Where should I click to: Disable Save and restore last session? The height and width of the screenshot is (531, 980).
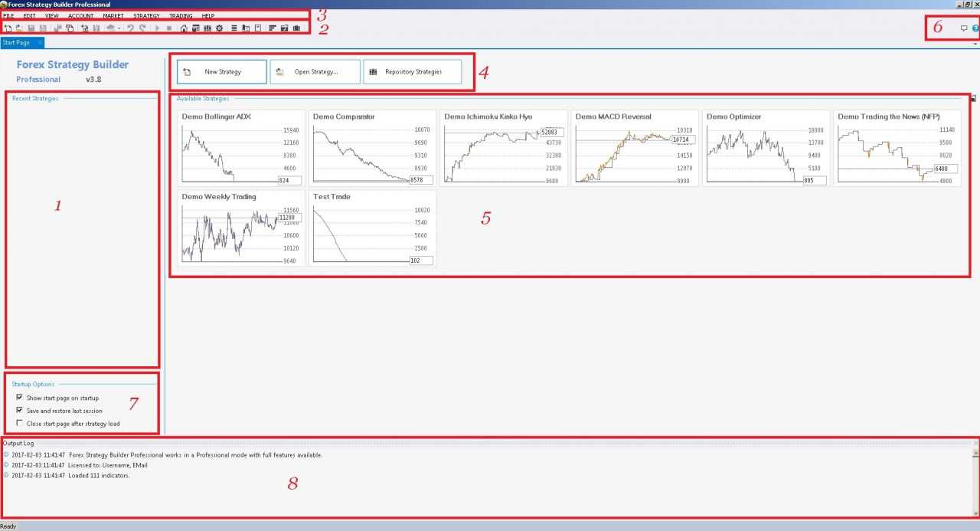coord(19,411)
